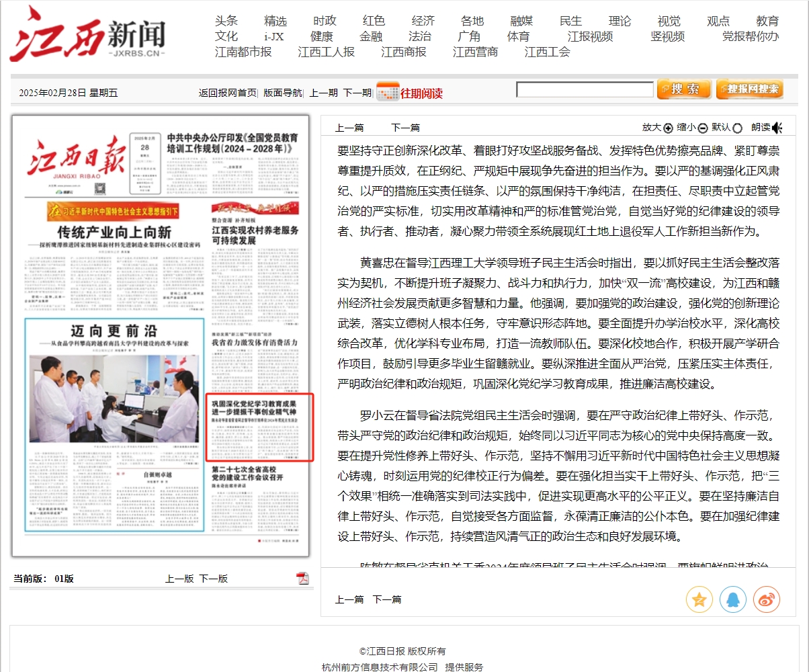Download the page PDF file
The width and height of the screenshot is (809, 672).
coord(303,579)
